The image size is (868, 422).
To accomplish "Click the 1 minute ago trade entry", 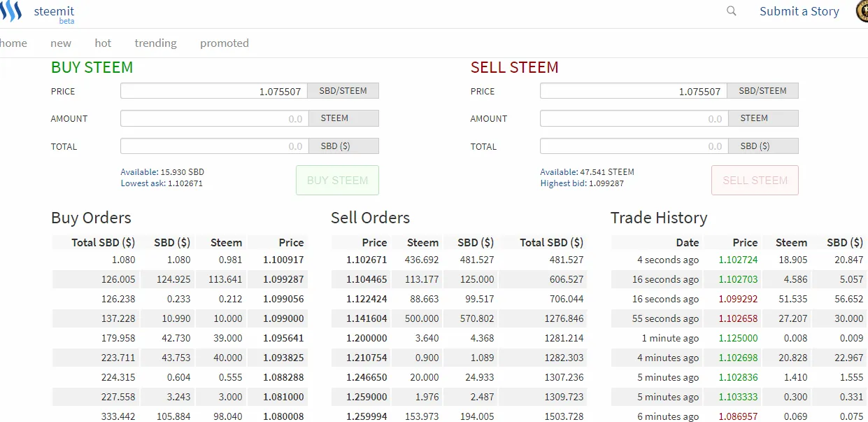I will point(670,338).
